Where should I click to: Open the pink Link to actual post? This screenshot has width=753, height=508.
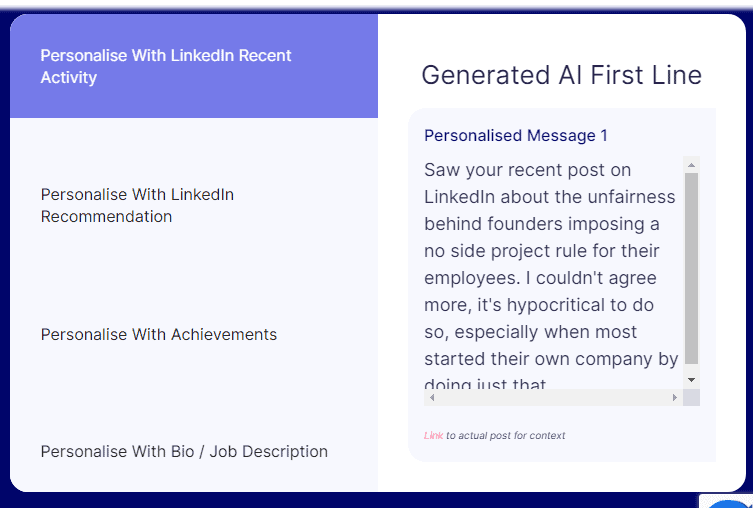[433, 435]
